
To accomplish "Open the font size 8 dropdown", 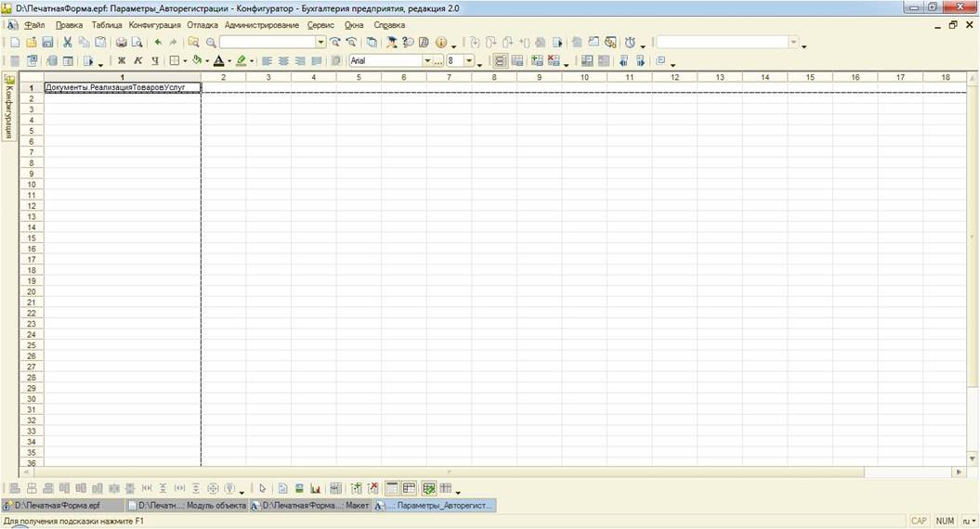I will (469, 60).
